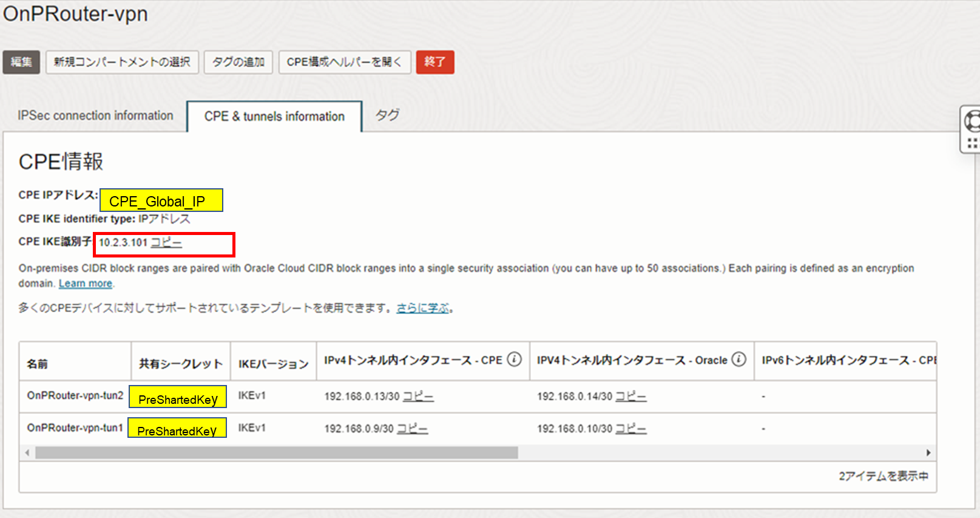Select the OnPRouter-vpn-tun2 row name
Viewport: 980px width, 518px height.
[x=75, y=395]
